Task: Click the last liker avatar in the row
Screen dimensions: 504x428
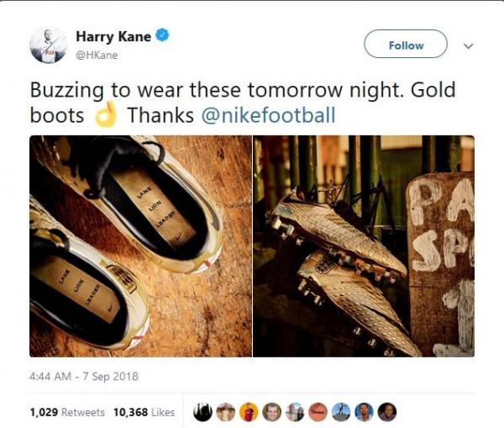Action: (x=386, y=412)
